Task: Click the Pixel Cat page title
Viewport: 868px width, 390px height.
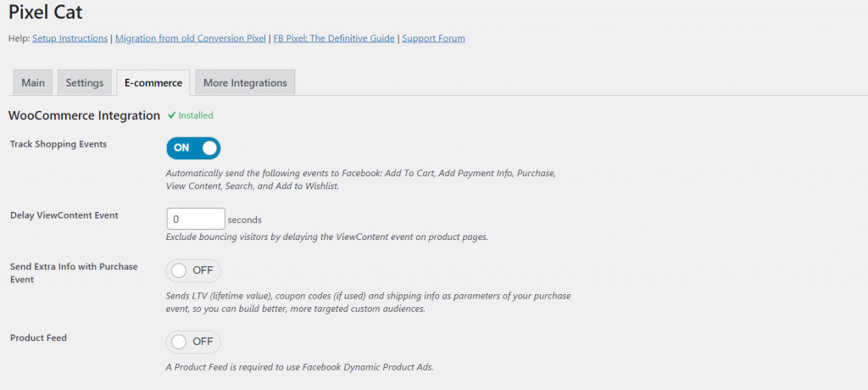Action: point(46,12)
